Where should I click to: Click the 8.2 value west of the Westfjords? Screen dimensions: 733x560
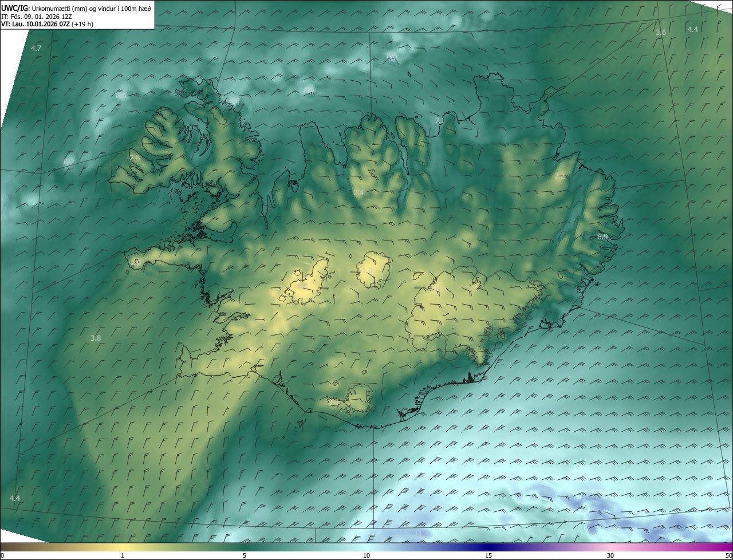tap(68, 162)
